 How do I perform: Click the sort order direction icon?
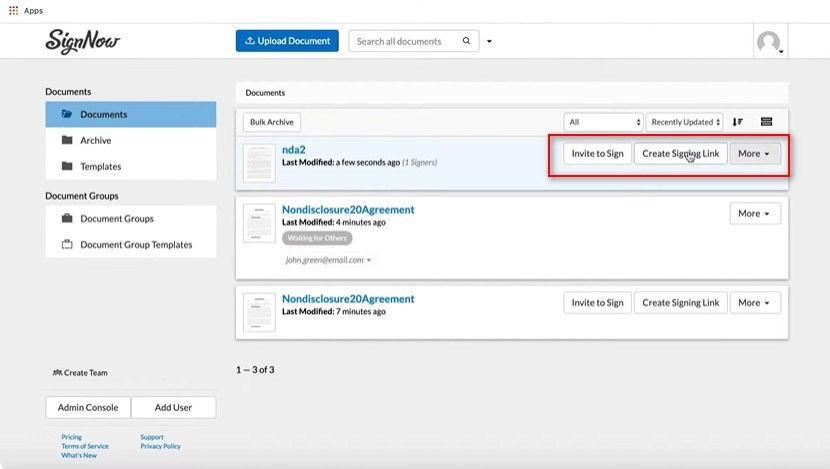tap(738, 122)
